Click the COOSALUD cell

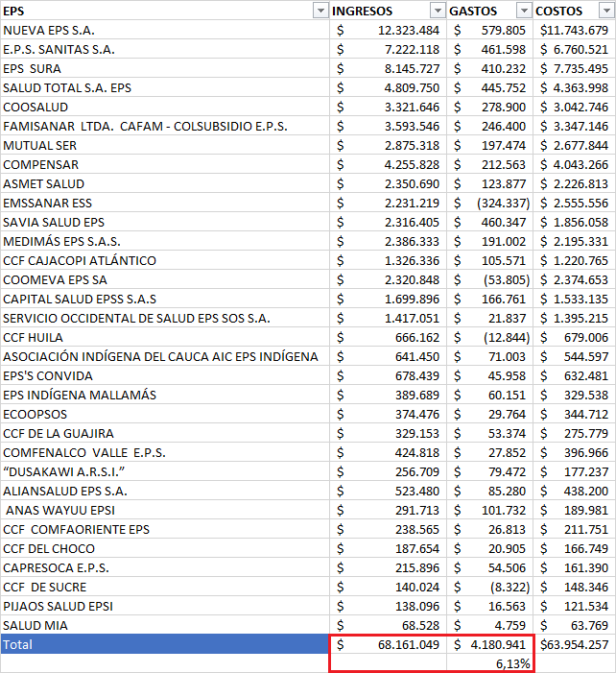[165, 107]
